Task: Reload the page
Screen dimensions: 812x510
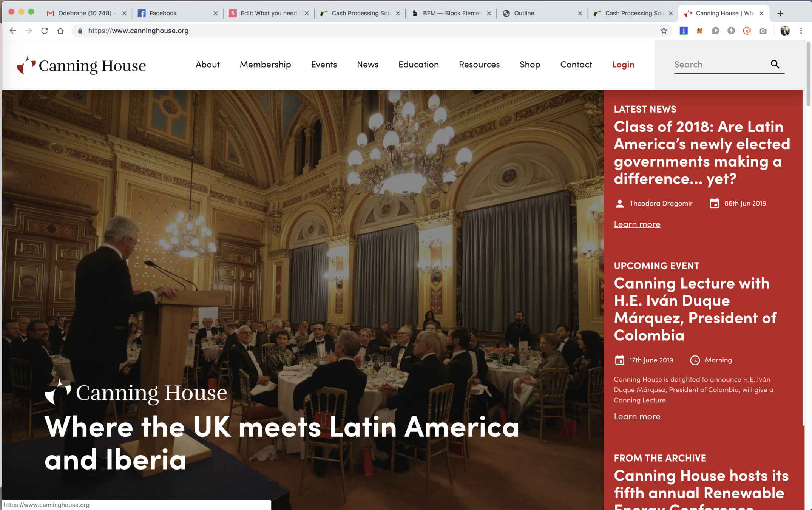Action: coord(45,31)
